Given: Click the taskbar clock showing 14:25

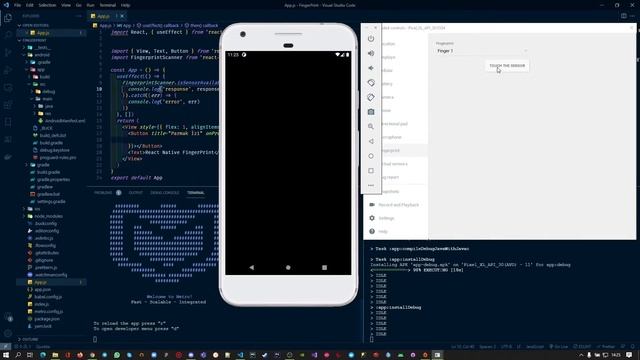Looking at the screenshot, I should click(616, 355).
